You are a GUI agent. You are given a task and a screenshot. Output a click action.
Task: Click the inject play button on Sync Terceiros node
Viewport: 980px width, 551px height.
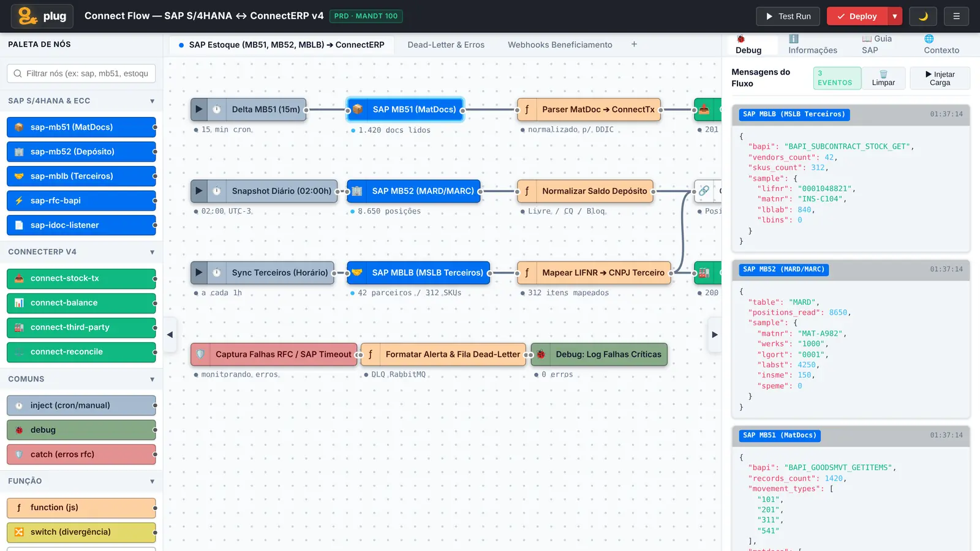tap(199, 272)
